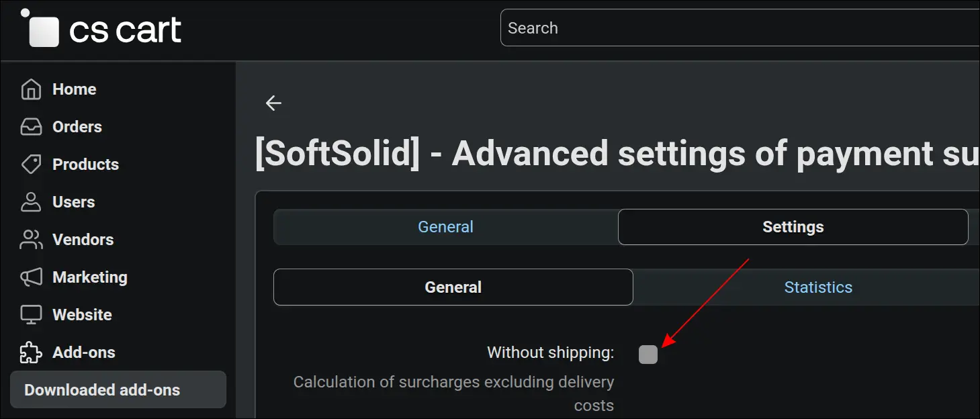Click the Marketing megaphone icon
Screen dimensions: 980x419
pyautogui.click(x=31, y=277)
